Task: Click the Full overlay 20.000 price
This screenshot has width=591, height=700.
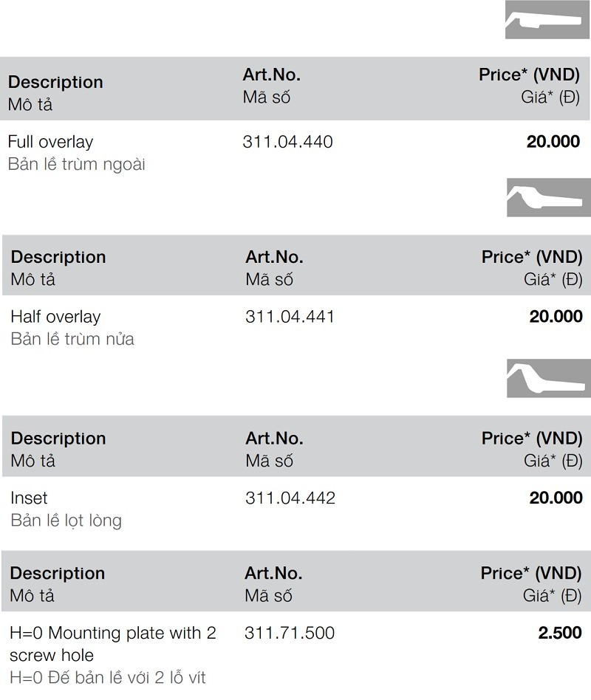Action: pos(553,142)
